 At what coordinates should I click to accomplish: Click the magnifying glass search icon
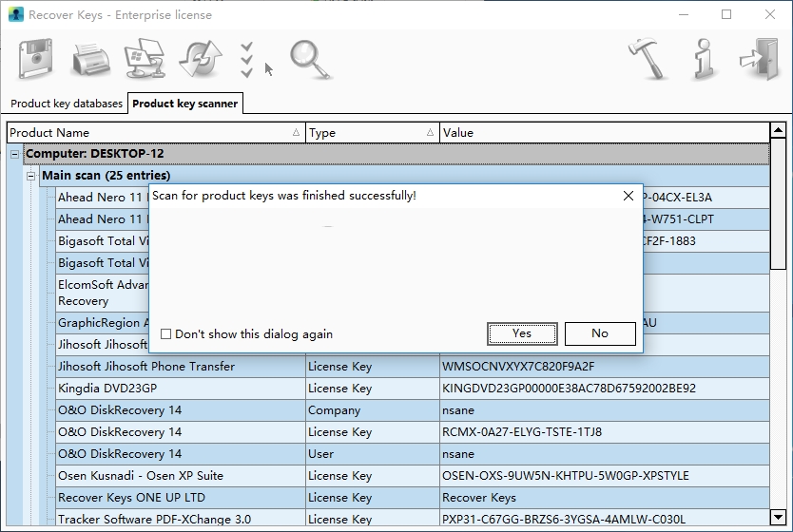310,60
